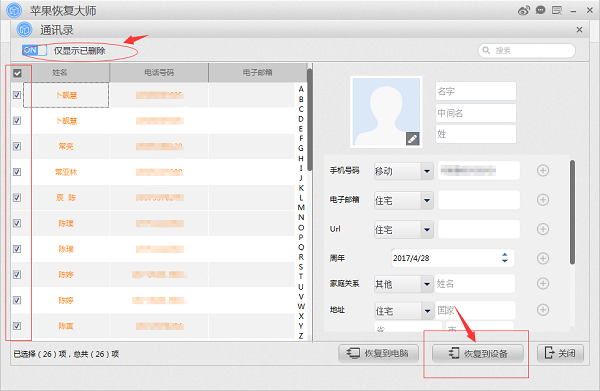Click the 名字 input field
Viewport: 600px width, 391px height.
tap(476, 91)
